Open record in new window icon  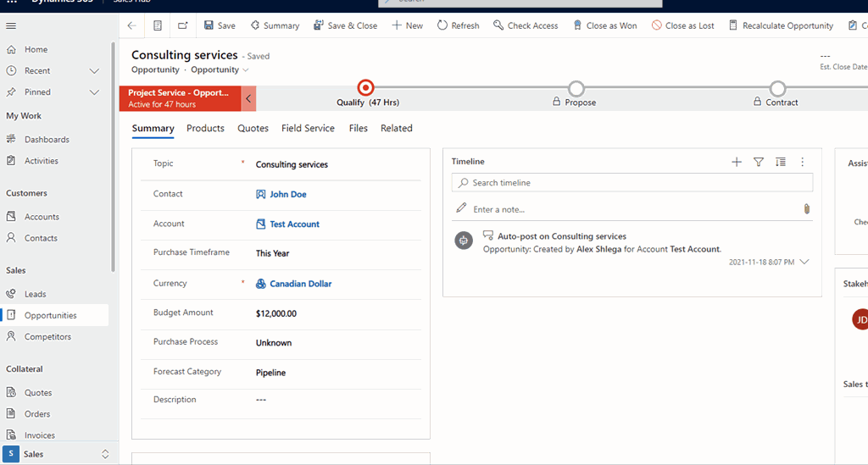tap(183, 25)
